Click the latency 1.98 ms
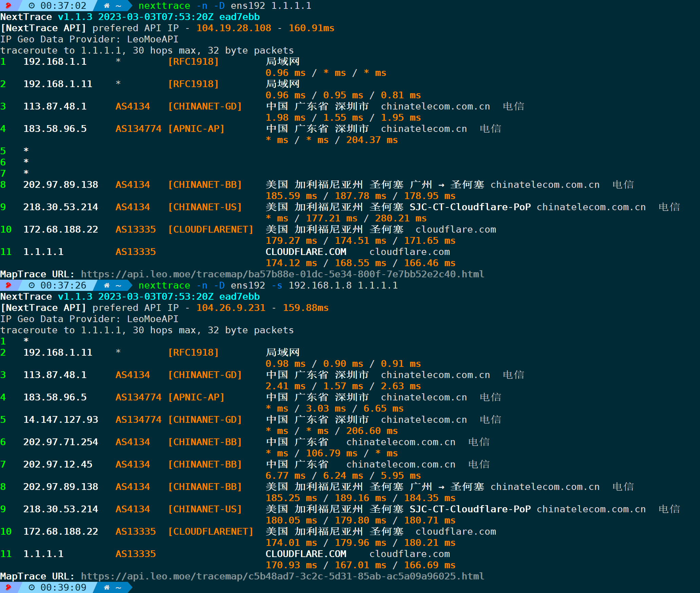700x593 pixels. [x=285, y=117]
